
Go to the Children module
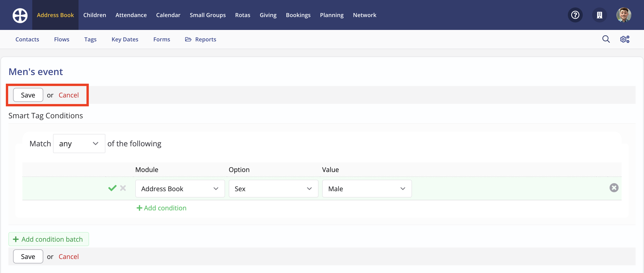[x=94, y=15]
